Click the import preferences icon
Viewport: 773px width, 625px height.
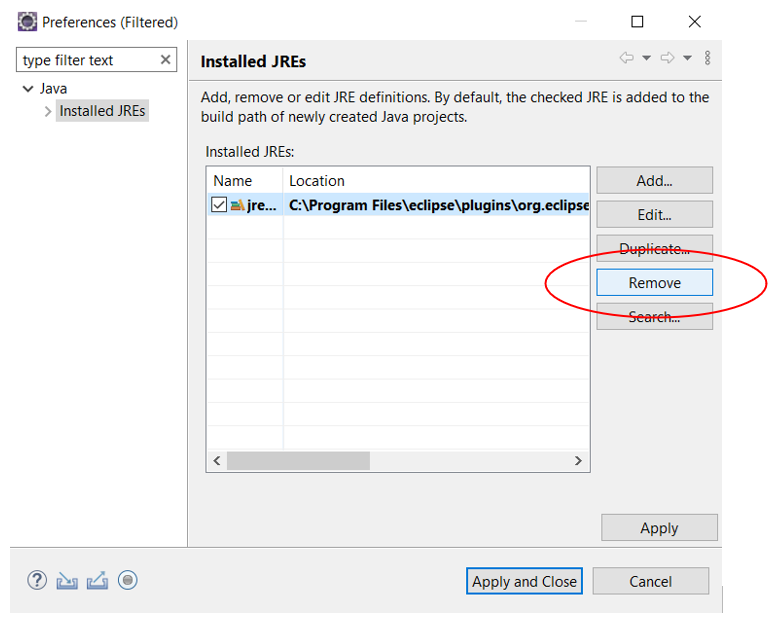[x=67, y=581]
